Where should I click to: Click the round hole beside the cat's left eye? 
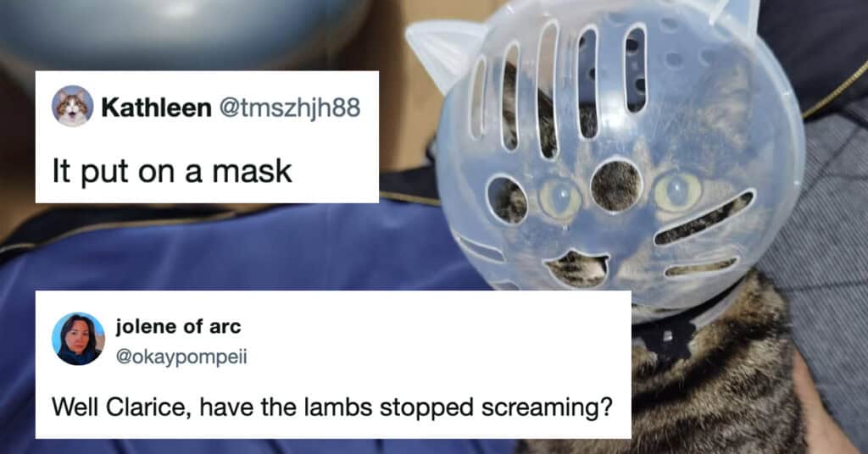[507, 200]
